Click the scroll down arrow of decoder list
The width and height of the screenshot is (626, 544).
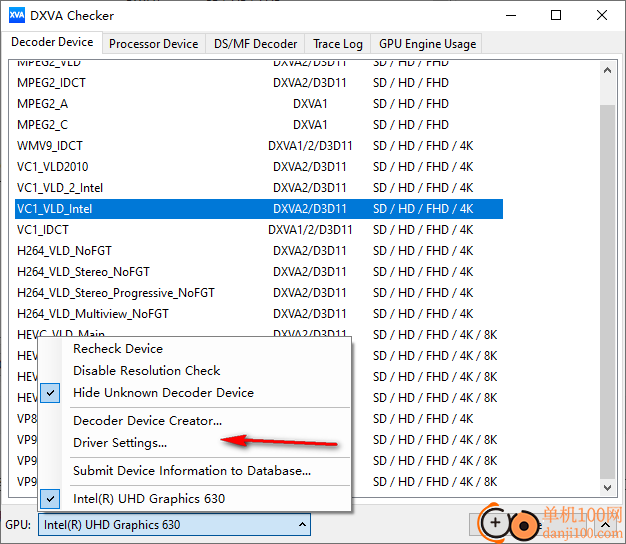pyautogui.click(x=607, y=488)
